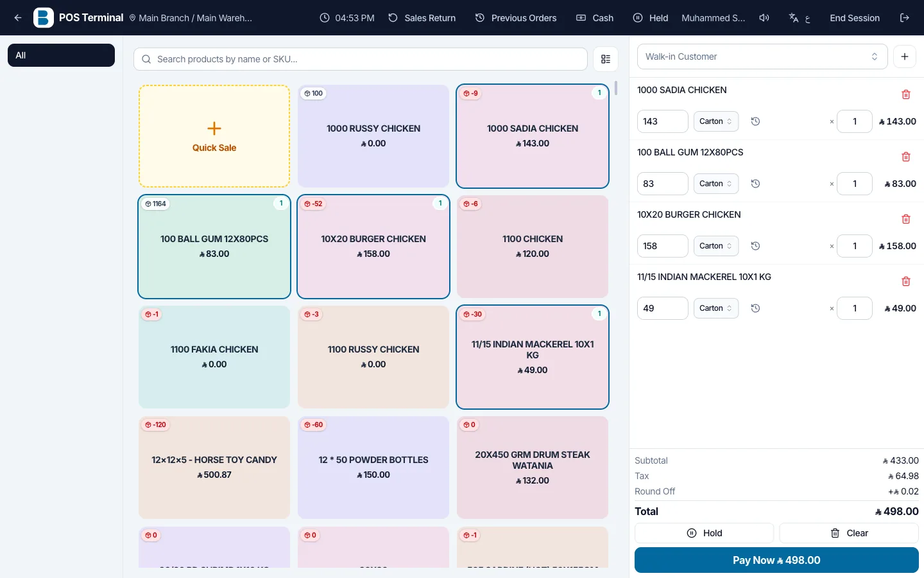
Task: Click the 04:53 PM clock
Action: tap(347, 18)
